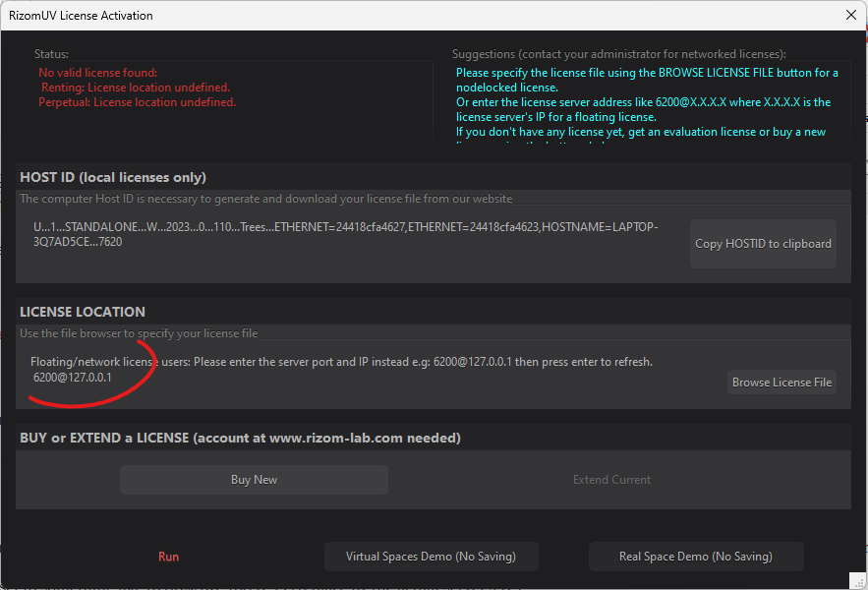Click 'Use the file browser' hint text
This screenshot has height=590, width=868.
click(x=139, y=333)
